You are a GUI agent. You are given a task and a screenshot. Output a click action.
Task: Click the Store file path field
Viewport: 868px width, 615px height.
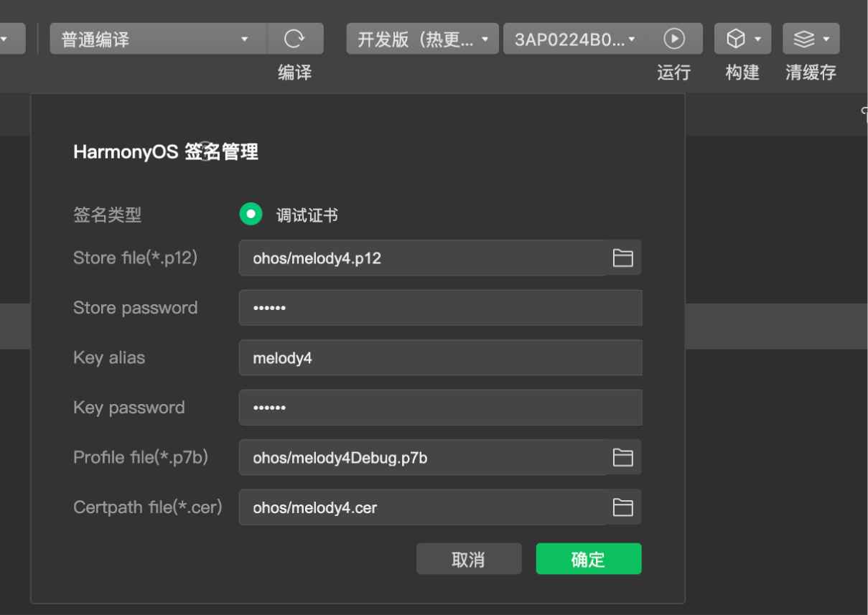coord(421,258)
